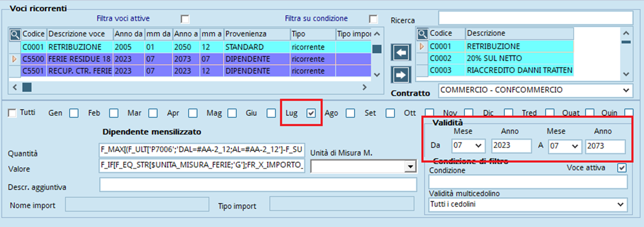Click the Condizione input field
644x227 pixels.
tap(528, 182)
